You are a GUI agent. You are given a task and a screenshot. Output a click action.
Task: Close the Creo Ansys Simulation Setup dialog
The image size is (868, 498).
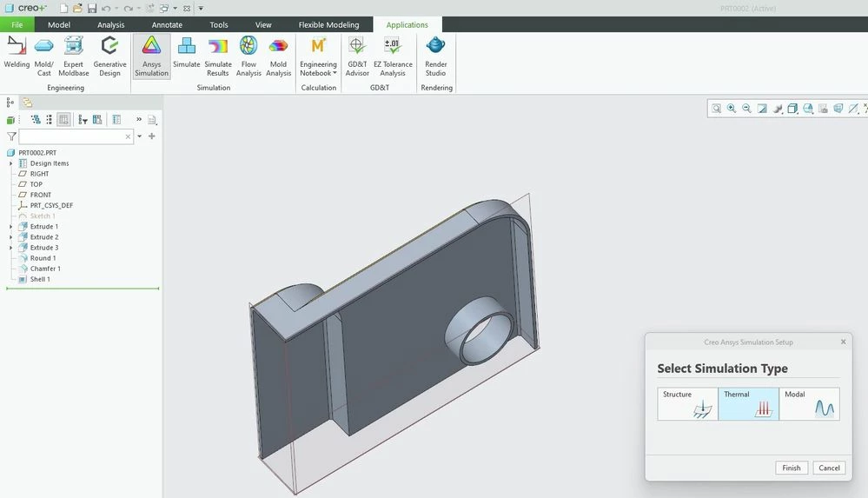click(843, 342)
